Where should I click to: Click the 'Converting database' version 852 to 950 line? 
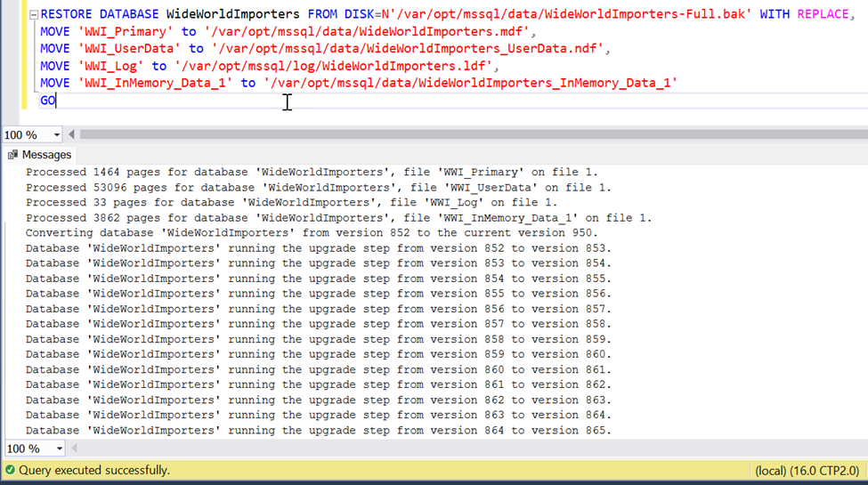point(312,233)
